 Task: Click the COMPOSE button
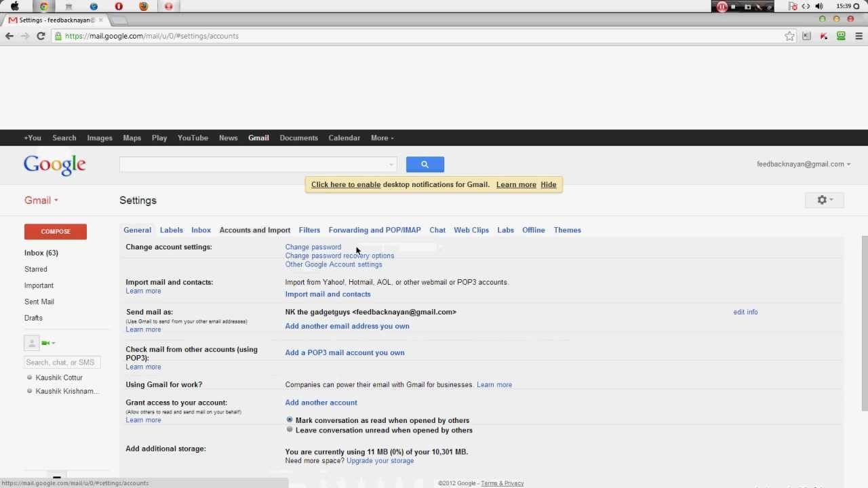(56, 232)
